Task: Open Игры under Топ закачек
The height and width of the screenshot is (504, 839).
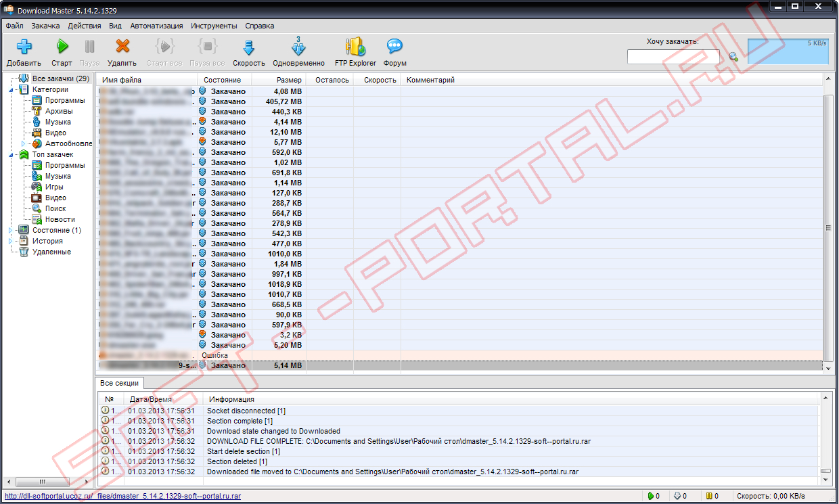Action: tap(54, 187)
